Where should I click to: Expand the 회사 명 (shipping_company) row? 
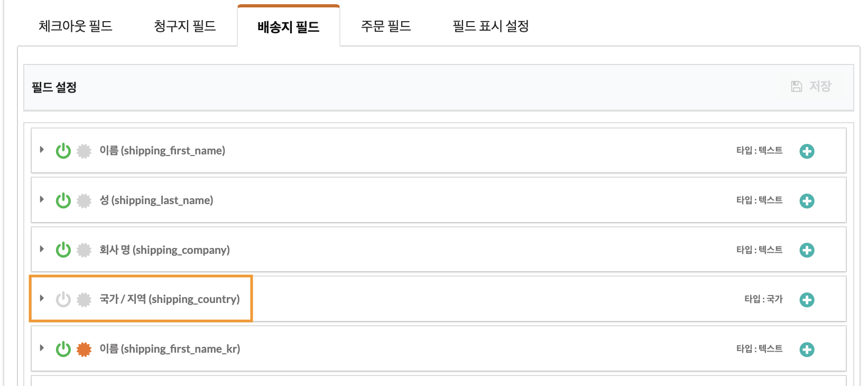tap(42, 249)
